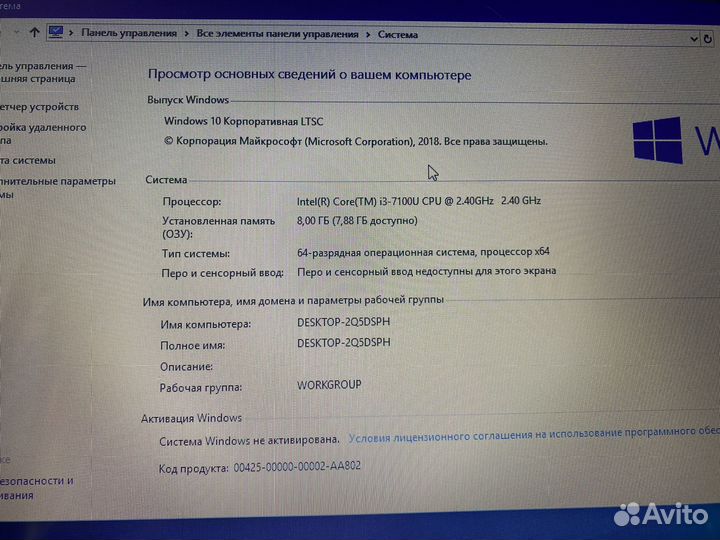Click the computer name and workgroup section header
The image size is (720, 540).
(293, 301)
